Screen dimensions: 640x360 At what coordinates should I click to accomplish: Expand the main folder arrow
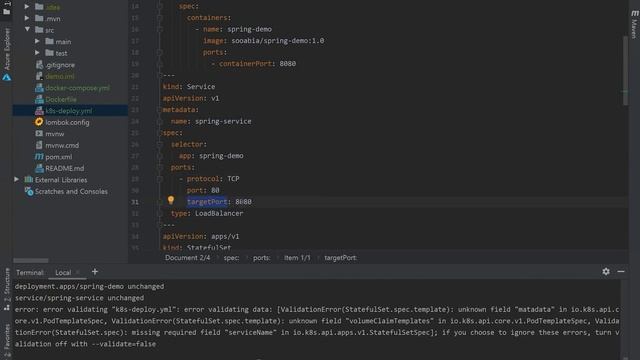point(38,41)
